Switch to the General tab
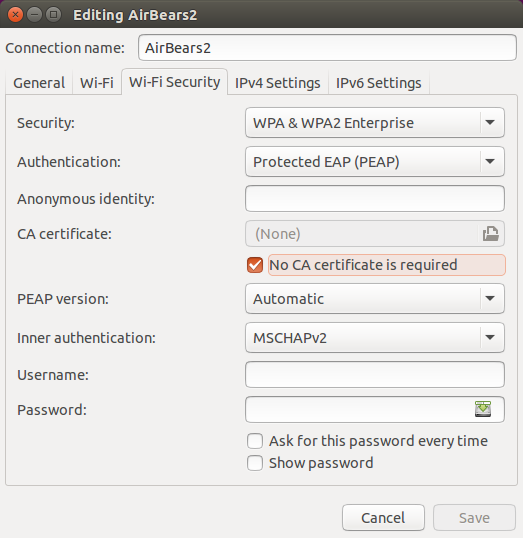 (x=39, y=83)
